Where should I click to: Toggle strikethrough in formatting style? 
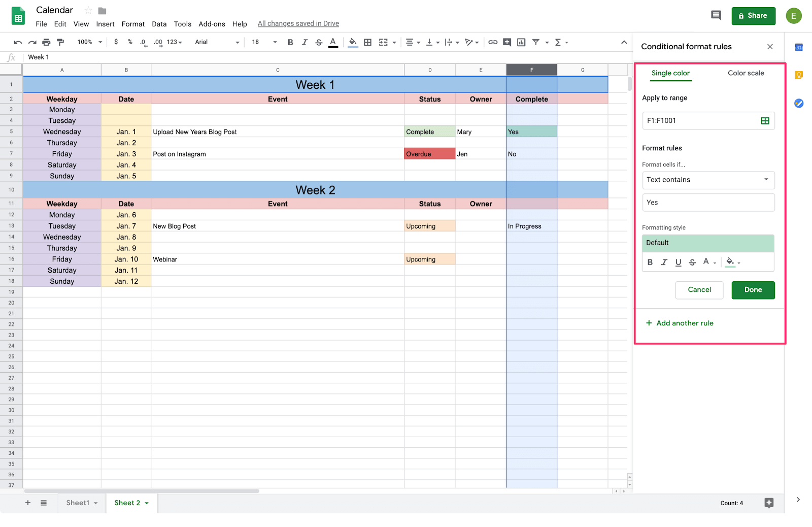pos(693,262)
